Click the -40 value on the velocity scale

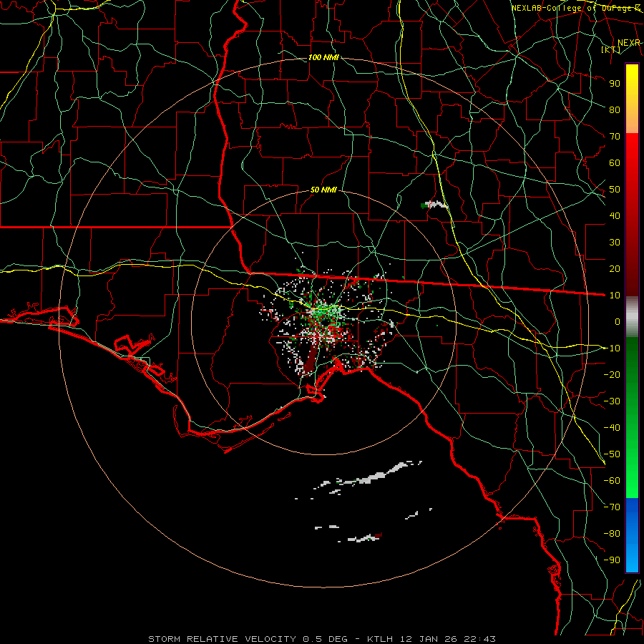612,428
